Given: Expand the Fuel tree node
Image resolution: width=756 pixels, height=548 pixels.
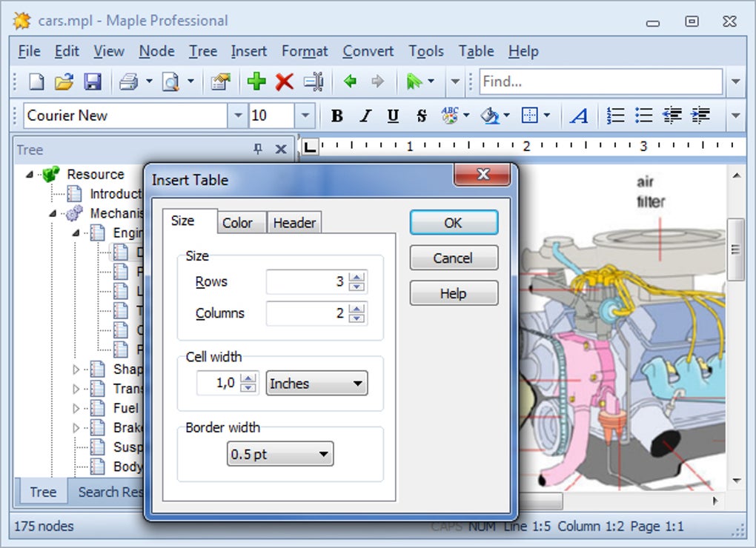Looking at the screenshot, I should click(76, 408).
